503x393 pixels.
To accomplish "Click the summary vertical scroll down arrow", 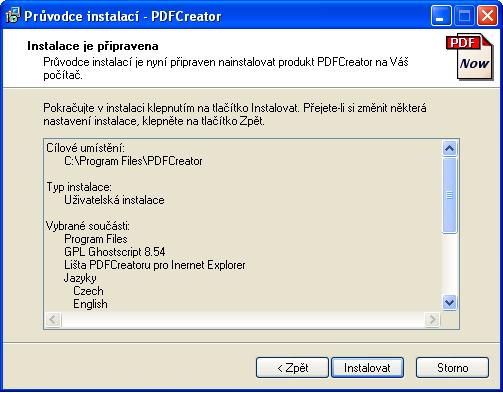I will click(x=449, y=303).
